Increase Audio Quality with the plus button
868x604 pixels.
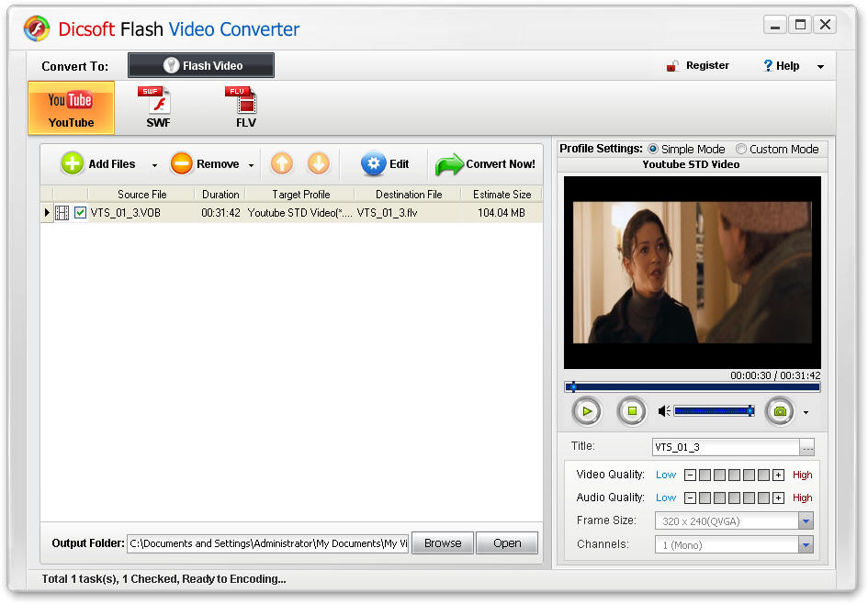pyautogui.click(x=778, y=498)
